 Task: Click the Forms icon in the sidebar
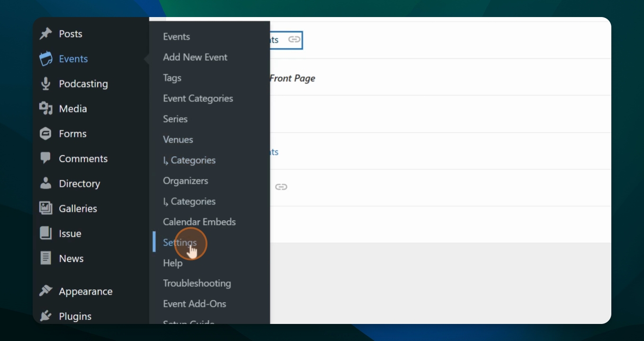[x=46, y=134]
